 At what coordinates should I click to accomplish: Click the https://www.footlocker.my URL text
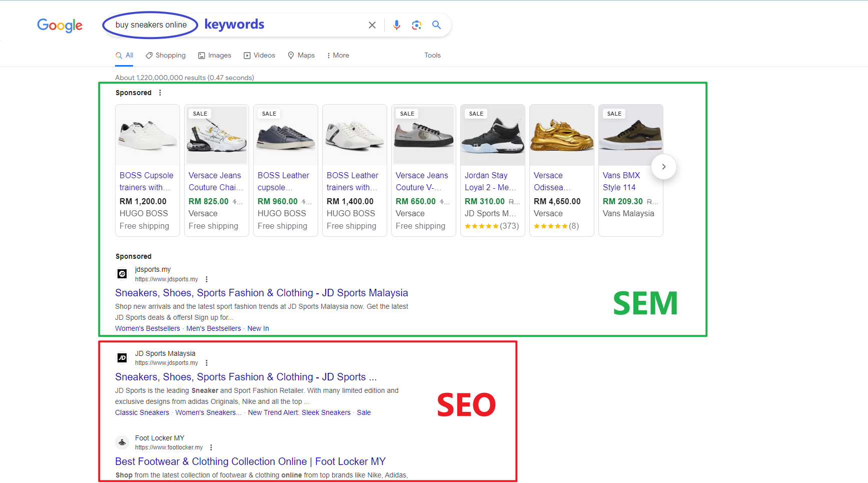pos(169,447)
